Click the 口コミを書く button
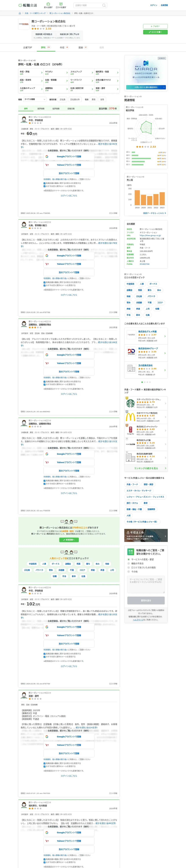 [x=155, y=32]
